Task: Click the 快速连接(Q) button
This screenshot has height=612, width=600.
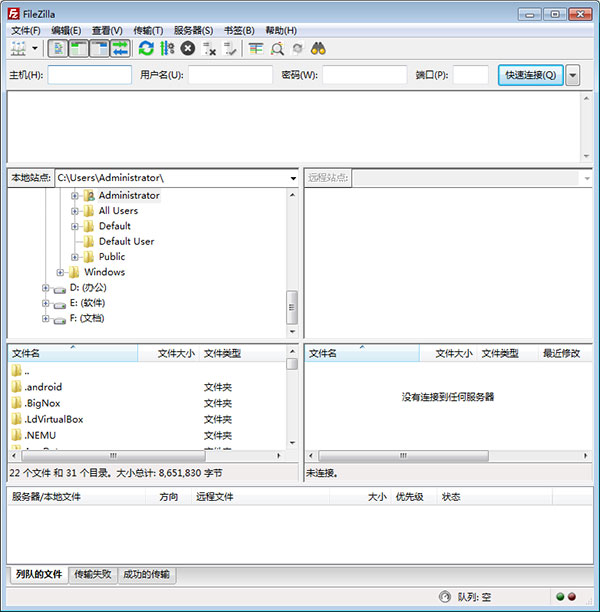Action: pyautogui.click(x=531, y=75)
